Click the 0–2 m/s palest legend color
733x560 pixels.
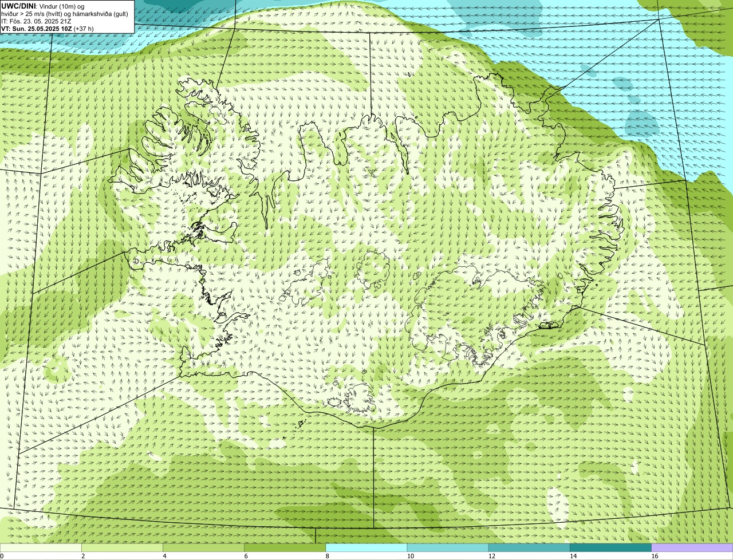41,548
